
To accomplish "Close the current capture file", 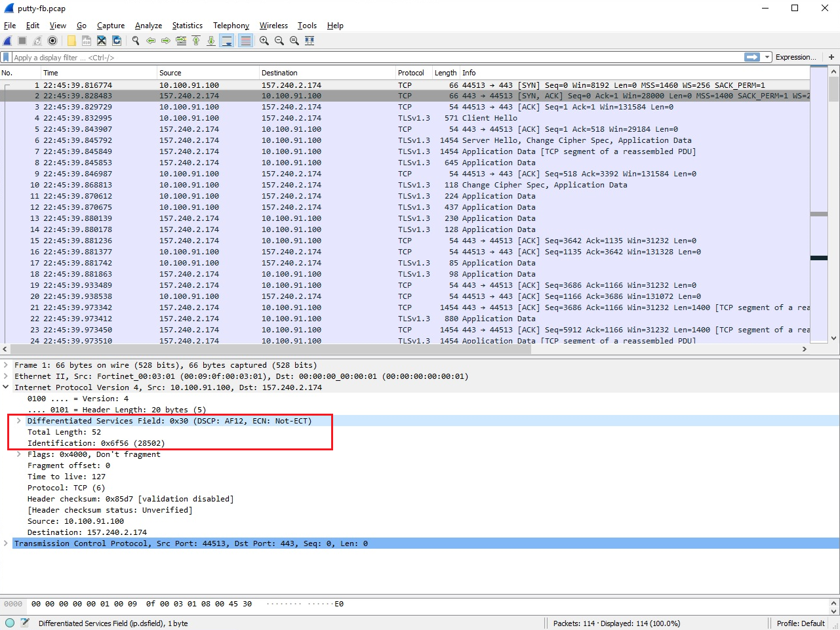I will (102, 41).
